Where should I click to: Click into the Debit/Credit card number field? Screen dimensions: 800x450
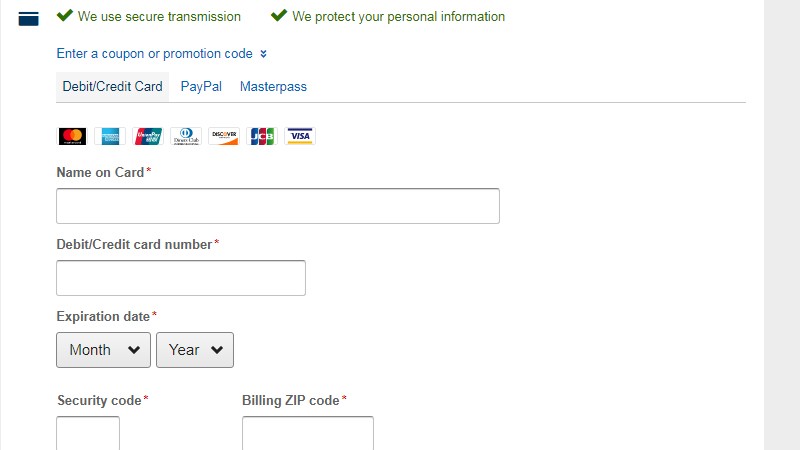pos(181,278)
